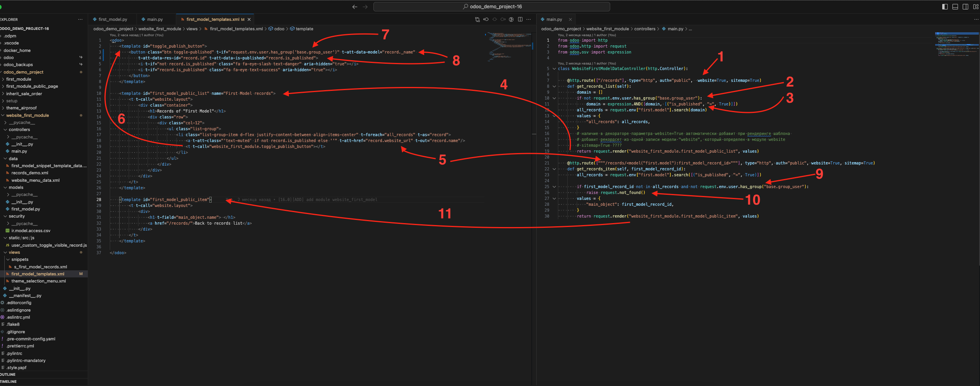Screen dimensions: 980x386
Task: Navigate back with the left arrow
Action: (x=354, y=7)
